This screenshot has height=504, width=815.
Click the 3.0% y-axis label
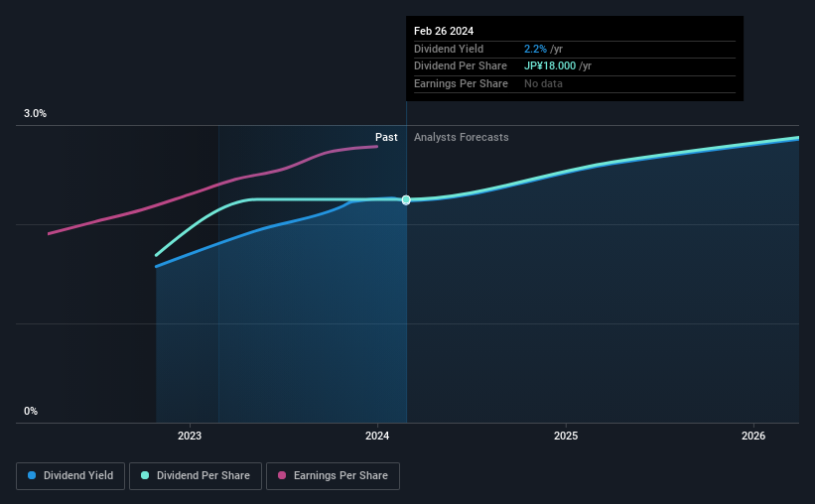point(35,113)
